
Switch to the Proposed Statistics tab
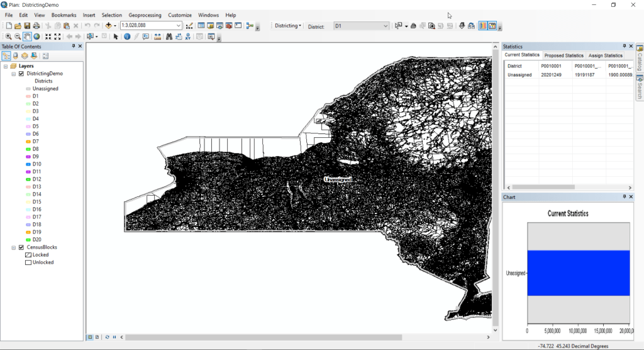tap(563, 55)
